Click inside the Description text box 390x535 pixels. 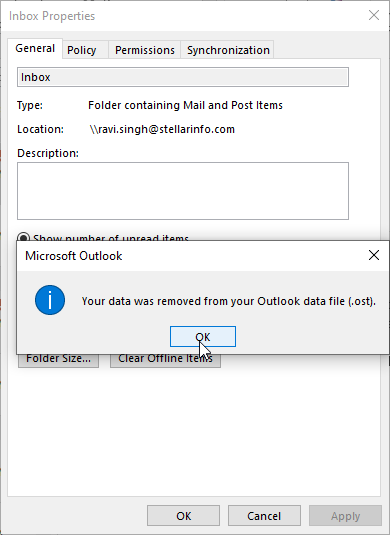[x=183, y=191]
